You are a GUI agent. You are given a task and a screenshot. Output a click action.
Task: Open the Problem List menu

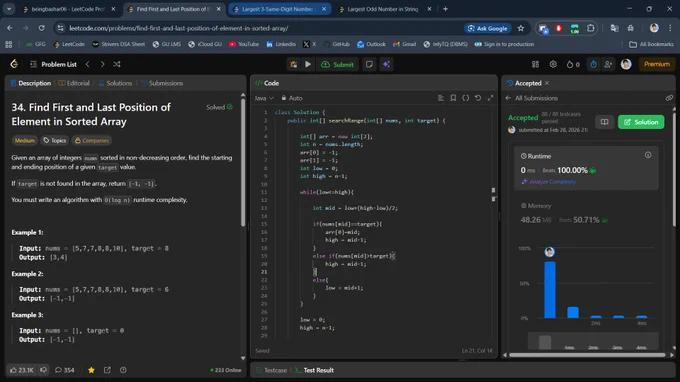point(53,64)
